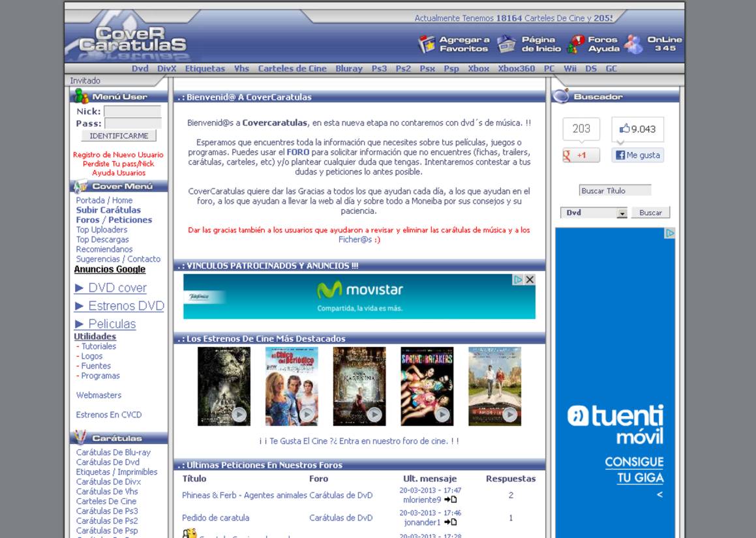Image resolution: width=756 pixels, height=538 pixels.
Task: Click the Nick input field
Action: pyautogui.click(x=132, y=112)
